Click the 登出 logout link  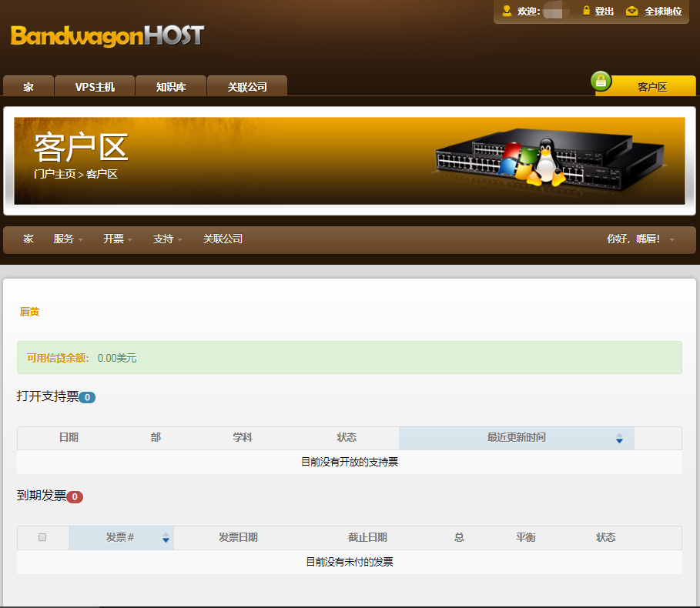pyautogui.click(x=605, y=12)
